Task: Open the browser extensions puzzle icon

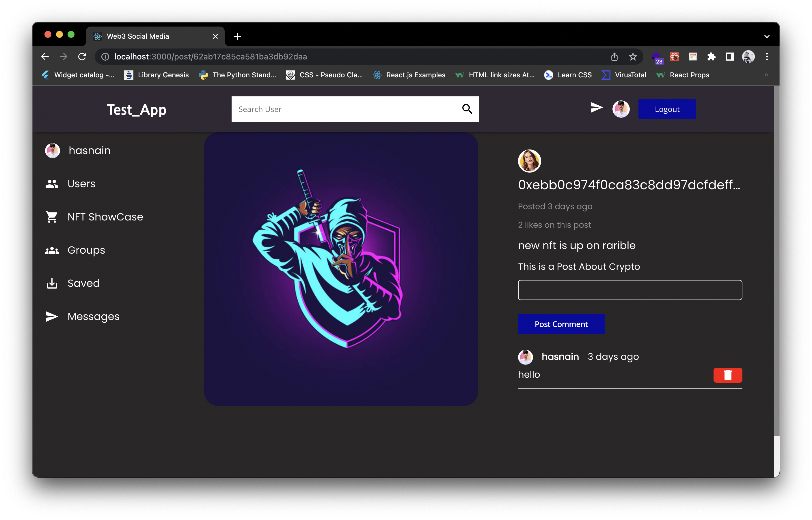Action: pos(711,57)
